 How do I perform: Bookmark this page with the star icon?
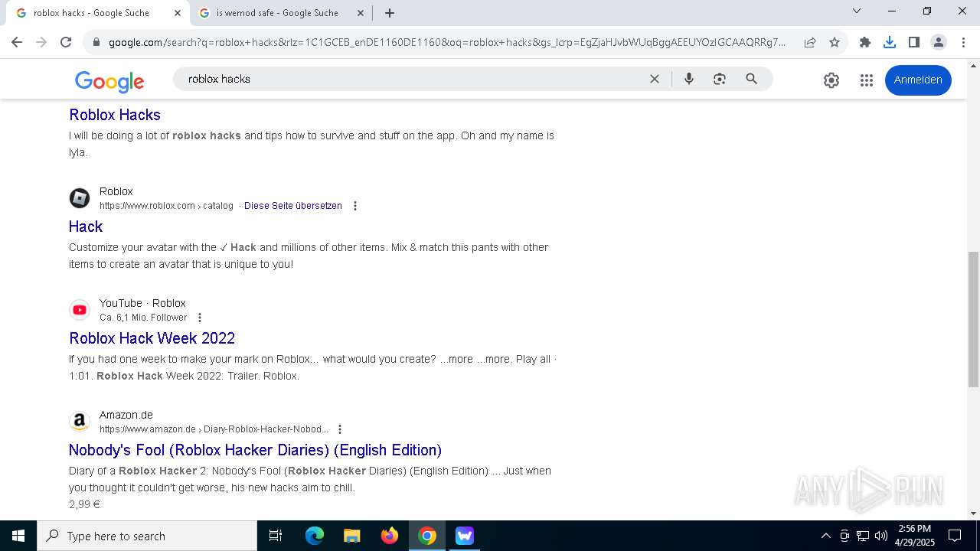[x=835, y=42]
